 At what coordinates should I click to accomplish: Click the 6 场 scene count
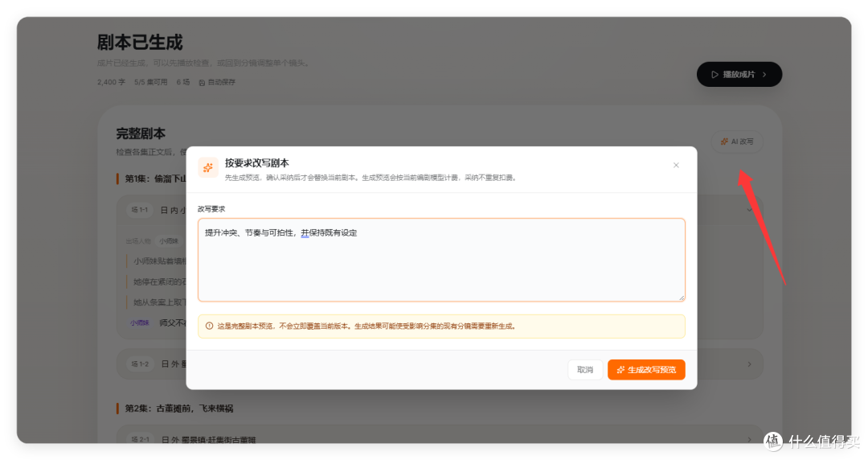click(x=183, y=82)
